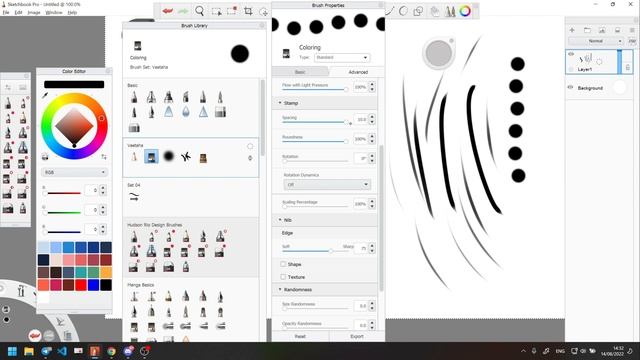Screen dimensions: 640x360
Task: Select the Crop tool
Action: click(248, 11)
